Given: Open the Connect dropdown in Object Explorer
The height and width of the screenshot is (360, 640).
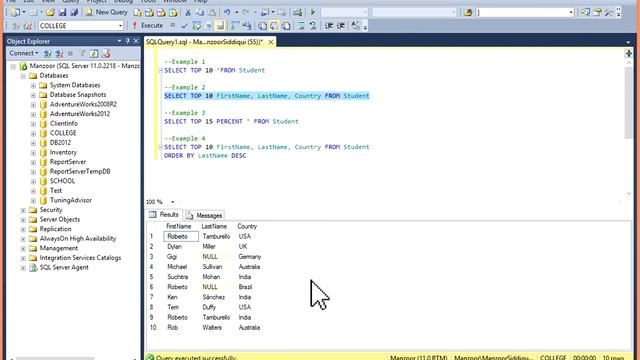Looking at the screenshot, I should 24,53.
